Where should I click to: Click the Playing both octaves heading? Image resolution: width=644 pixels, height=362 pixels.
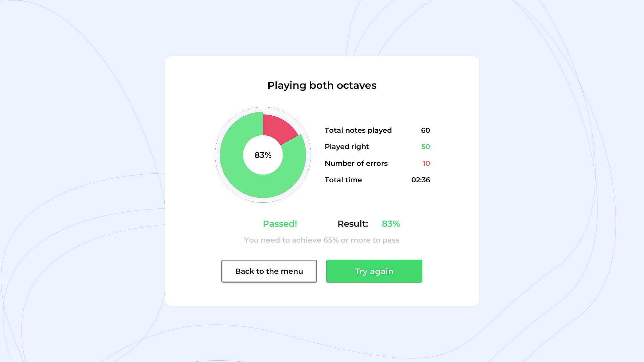pos(322,85)
